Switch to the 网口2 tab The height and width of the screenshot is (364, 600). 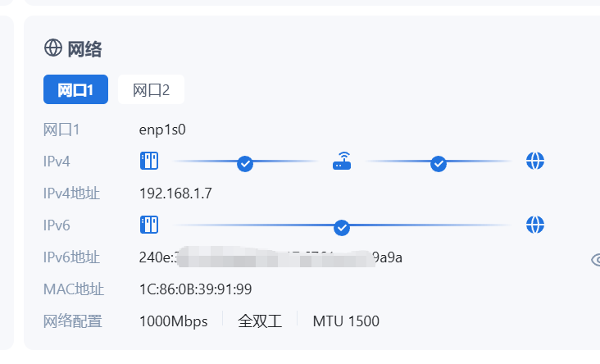151,90
